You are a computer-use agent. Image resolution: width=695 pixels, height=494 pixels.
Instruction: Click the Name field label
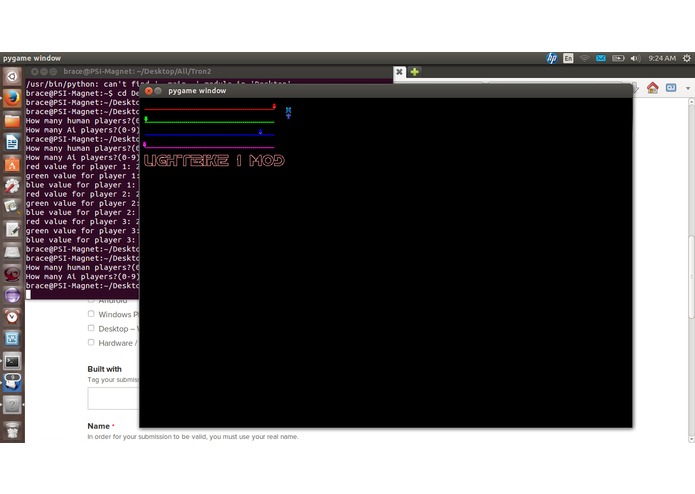(98, 426)
